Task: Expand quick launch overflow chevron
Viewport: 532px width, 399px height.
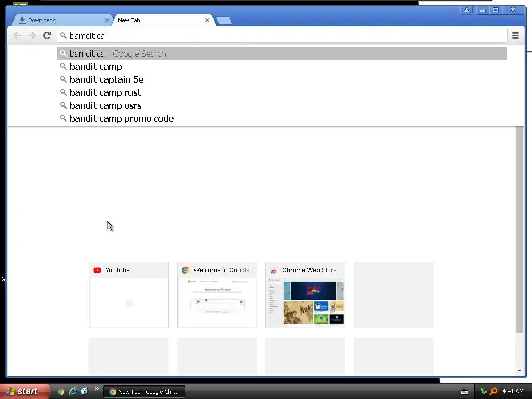Action: (x=97, y=389)
